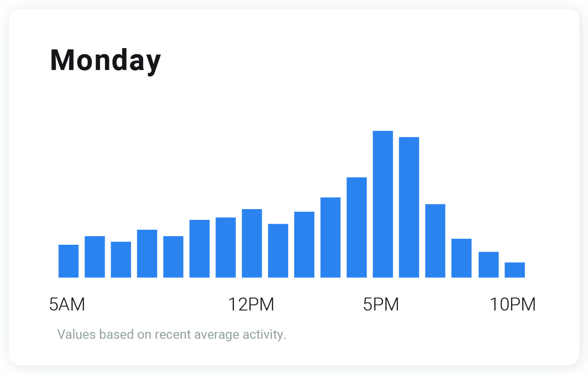588x374 pixels.
Task: Click the third bar from the right
Action: click(x=461, y=258)
